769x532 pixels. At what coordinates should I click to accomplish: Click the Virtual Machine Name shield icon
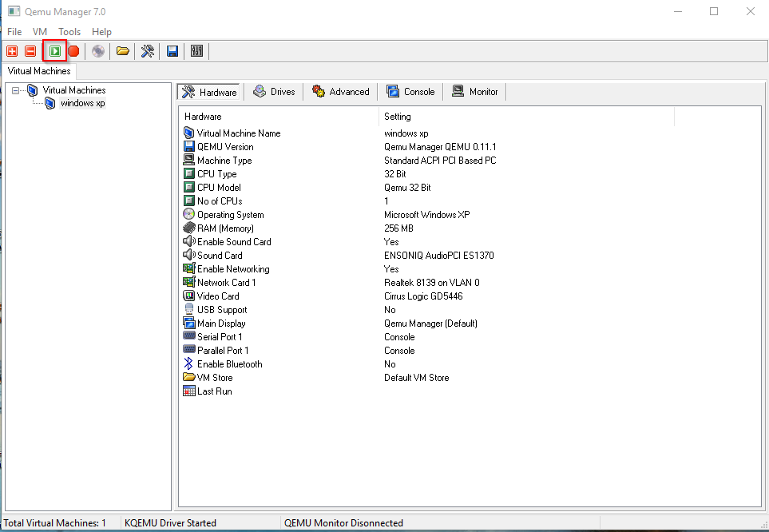[x=188, y=133]
